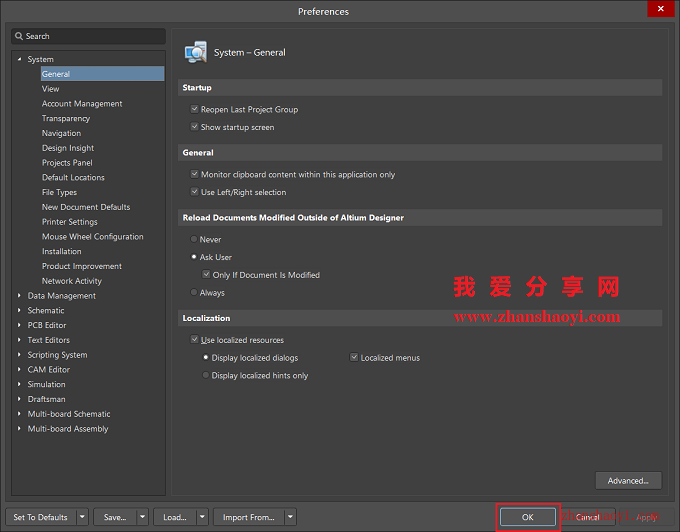
Task: Expand the PCB Editor node
Action: point(19,325)
